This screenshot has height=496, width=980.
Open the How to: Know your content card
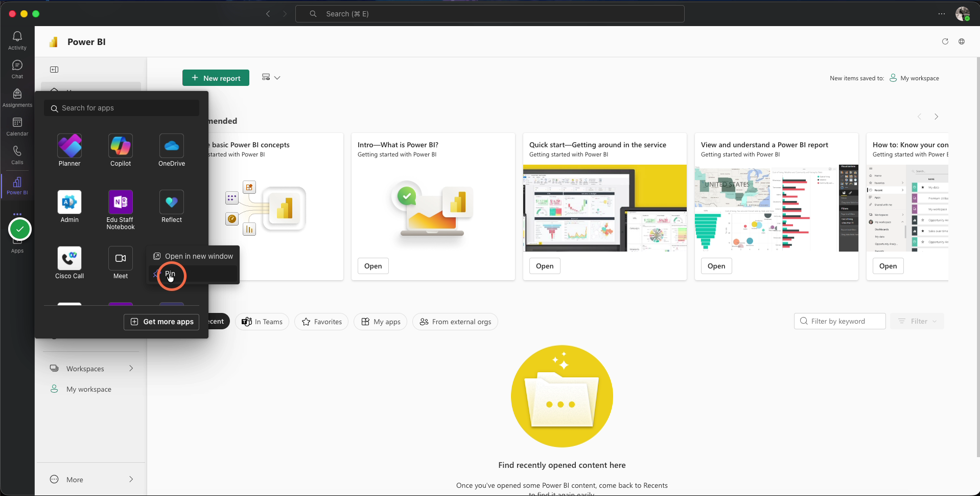tap(888, 266)
